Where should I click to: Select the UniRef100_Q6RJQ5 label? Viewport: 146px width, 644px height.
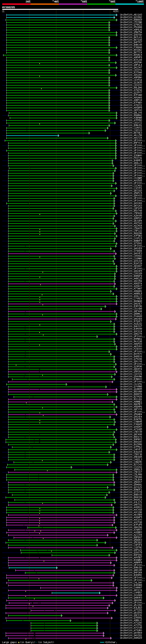click(131, 570)
